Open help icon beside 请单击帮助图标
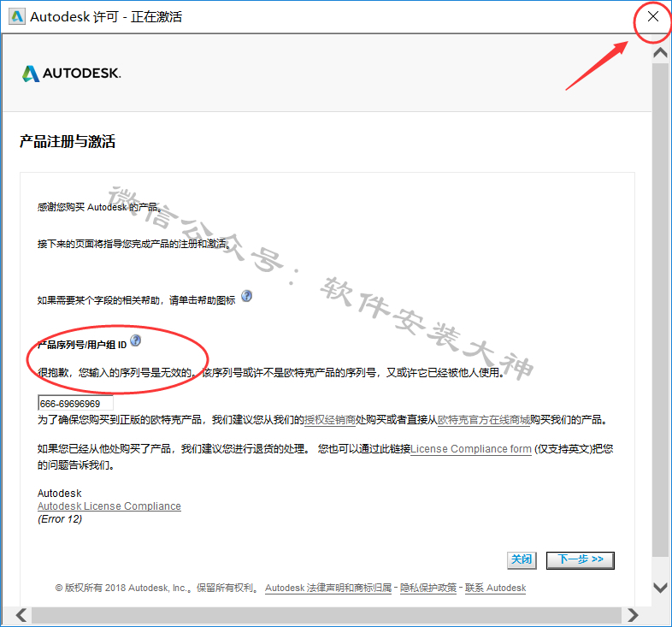The height and width of the screenshot is (627, 672). coord(246,296)
